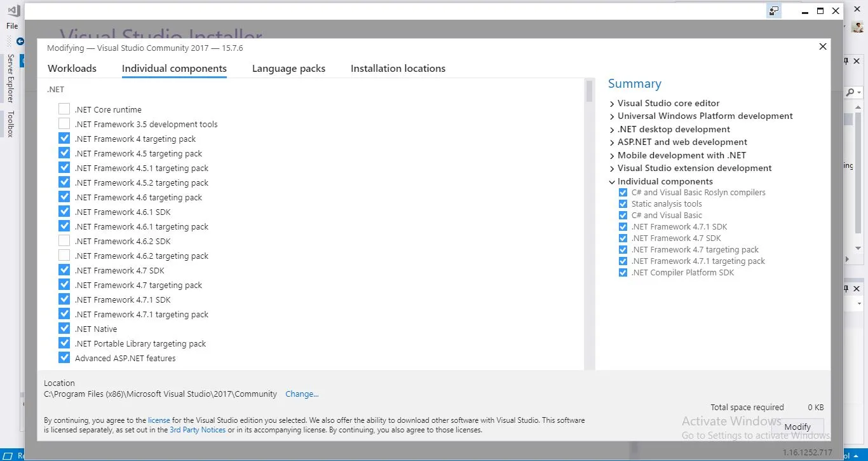
Task: Uncheck 4.7.1 targeting pack in component list
Action: point(64,314)
